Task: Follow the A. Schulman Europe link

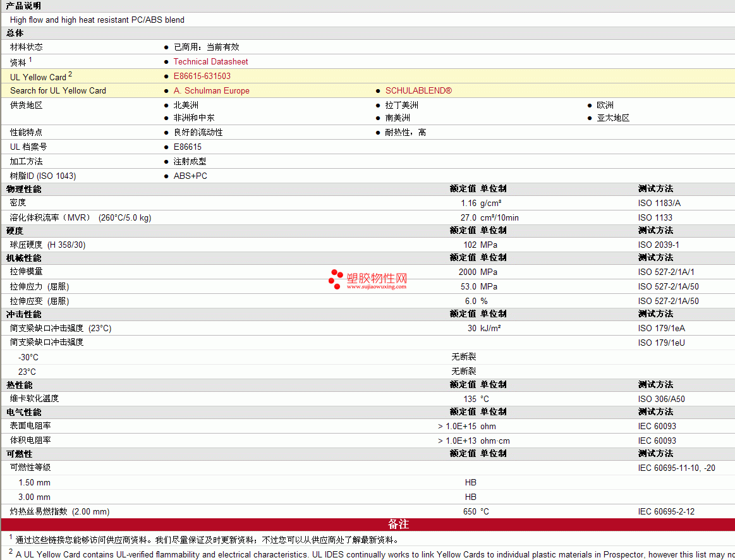Action: point(212,90)
